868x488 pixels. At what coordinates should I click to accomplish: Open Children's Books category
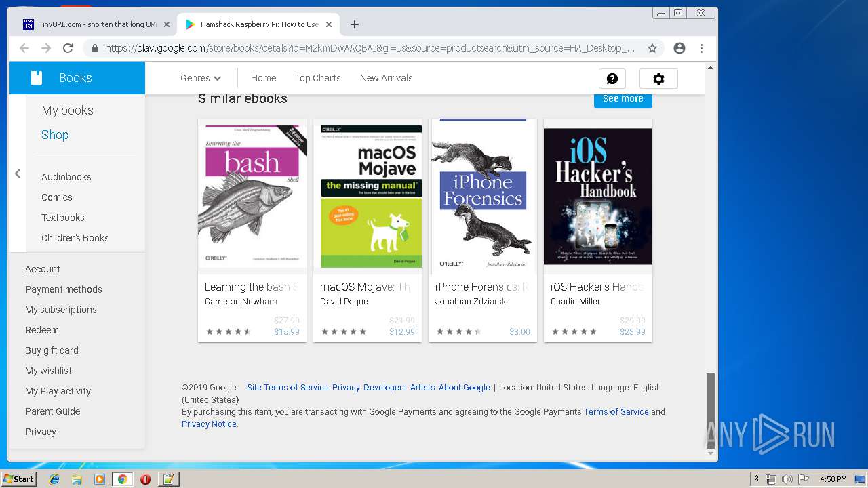click(x=75, y=238)
